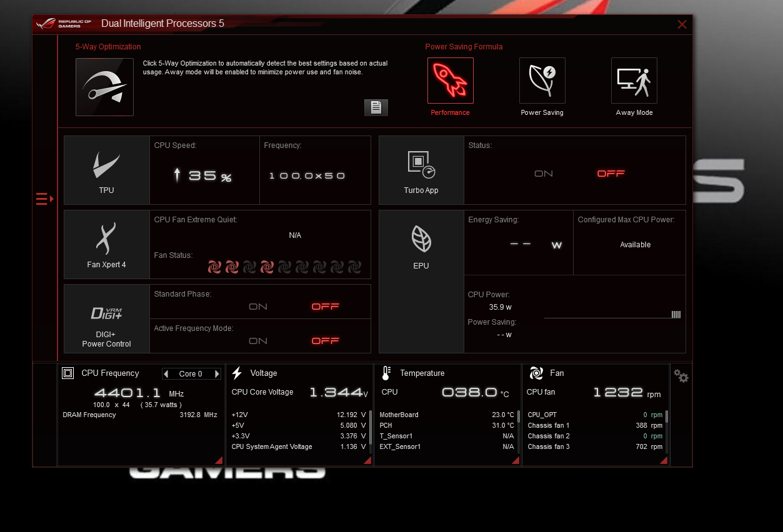Click the PCH temperature row

click(x=447, y=425)
